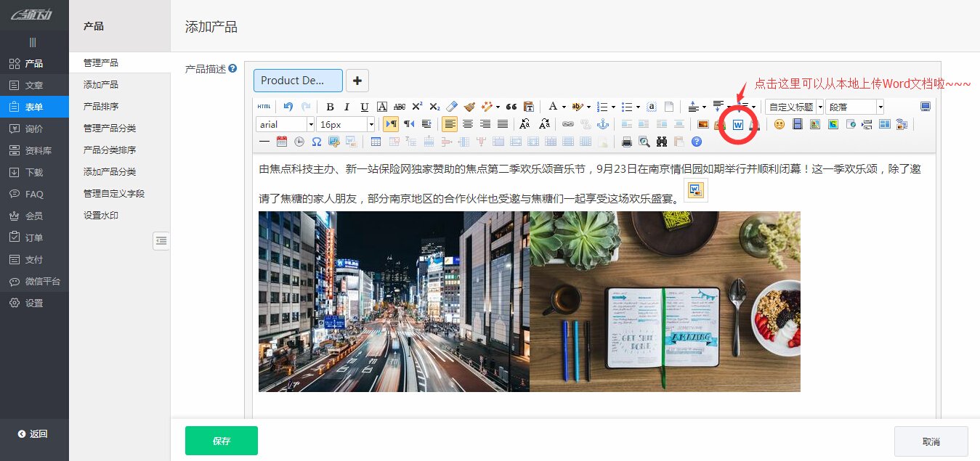Open the print icon in the editor toolbar
Image resolution: width=980 pixels, height=461 pixels.
tap(626, 142)
